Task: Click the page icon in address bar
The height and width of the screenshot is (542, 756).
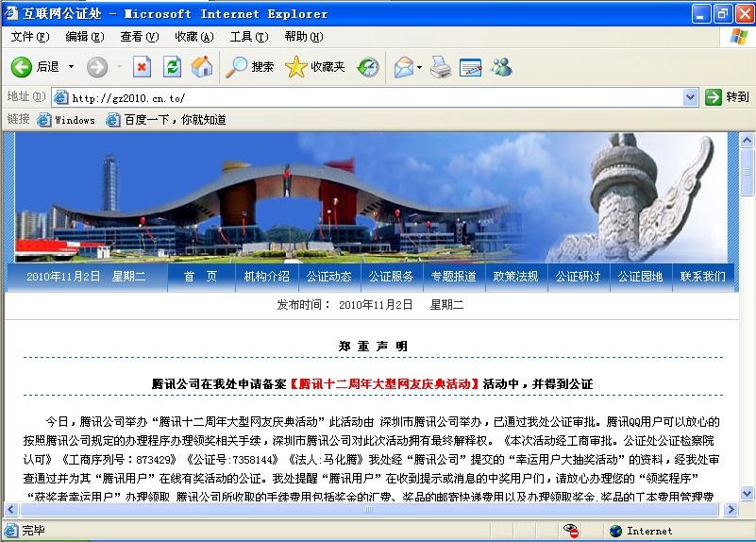Action: pos(61,98)
